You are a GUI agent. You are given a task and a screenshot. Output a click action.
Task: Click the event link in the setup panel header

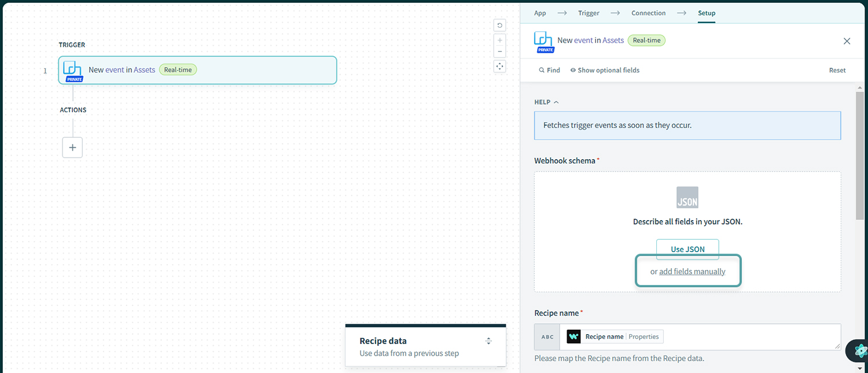tap(583, 41)
